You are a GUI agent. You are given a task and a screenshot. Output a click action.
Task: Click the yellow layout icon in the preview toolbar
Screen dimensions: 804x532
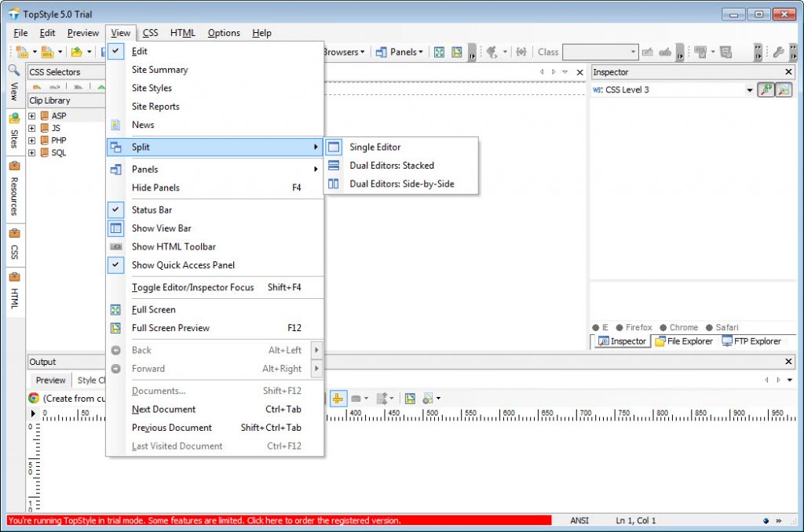tap(410, 399)
